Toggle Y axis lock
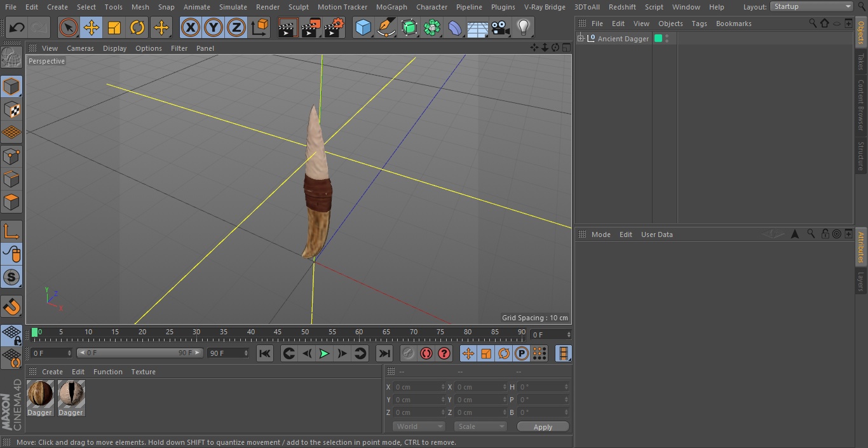This screenshot has height=448, width=868. coord(214,27)
